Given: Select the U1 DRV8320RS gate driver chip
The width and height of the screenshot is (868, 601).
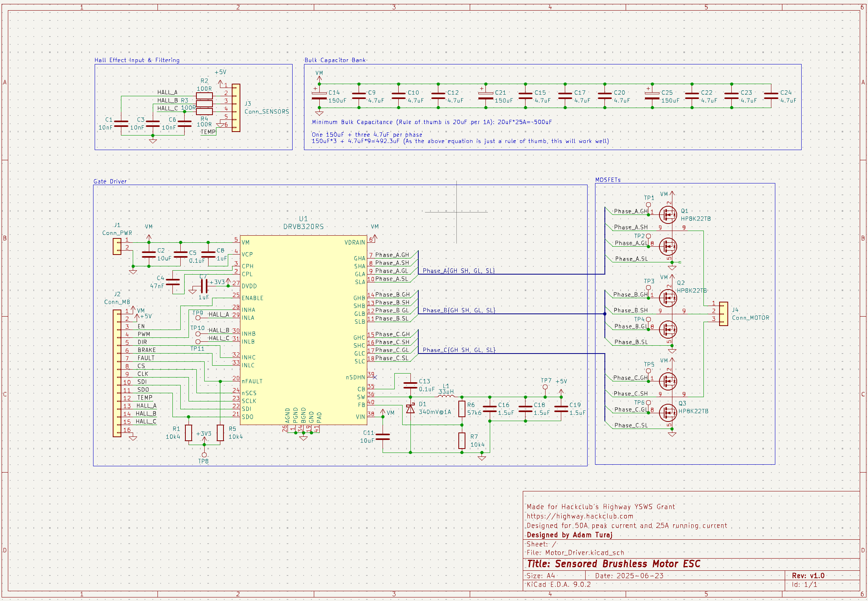Looking at the screenshot, I should [304, 330].
